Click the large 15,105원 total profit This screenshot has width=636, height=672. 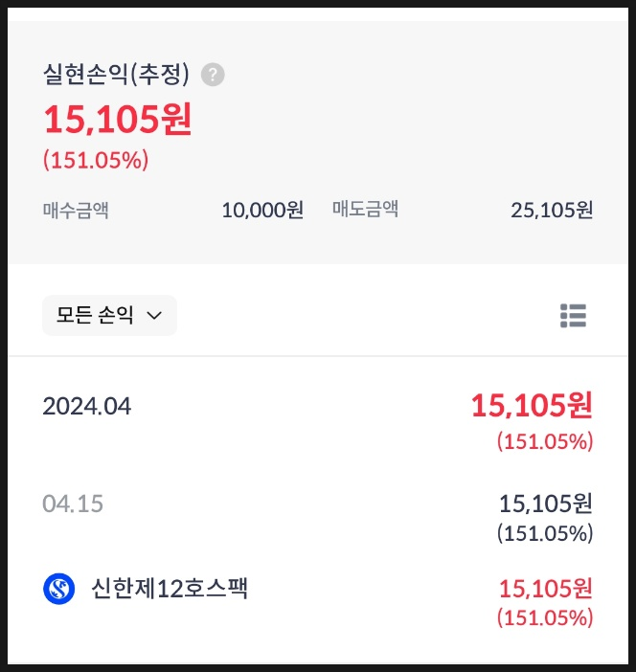(x=118, y=120)
